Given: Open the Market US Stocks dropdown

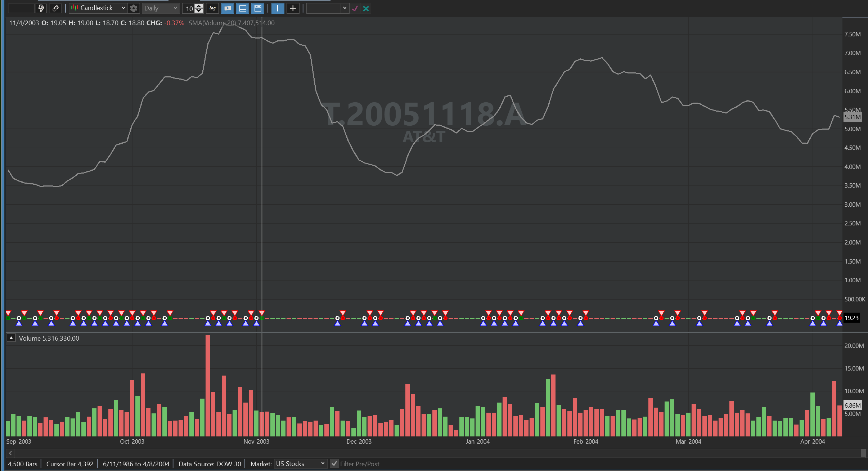Looking at the screenshot, I should coord(300,464).
